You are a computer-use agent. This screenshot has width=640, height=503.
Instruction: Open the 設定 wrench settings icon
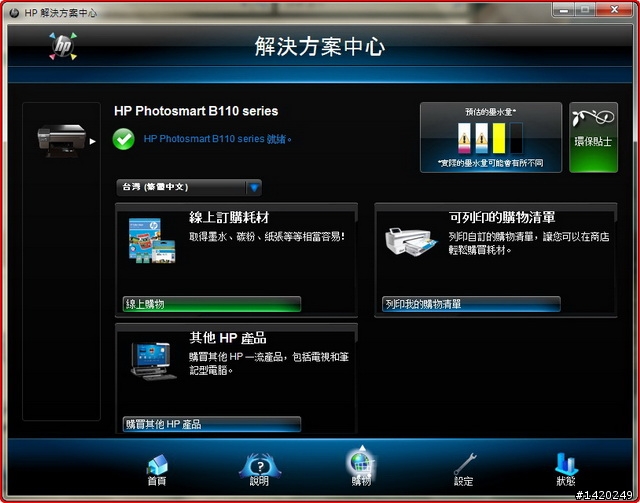point(464,469)
